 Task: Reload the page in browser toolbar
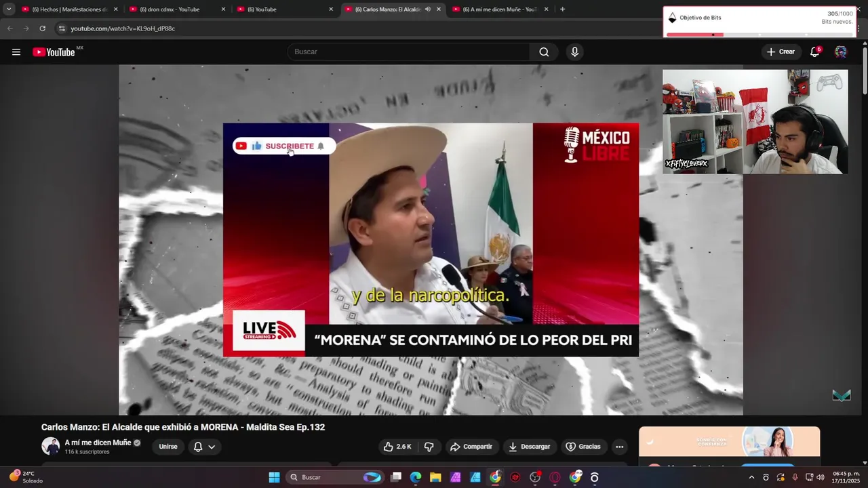click(x=42, y=28)
